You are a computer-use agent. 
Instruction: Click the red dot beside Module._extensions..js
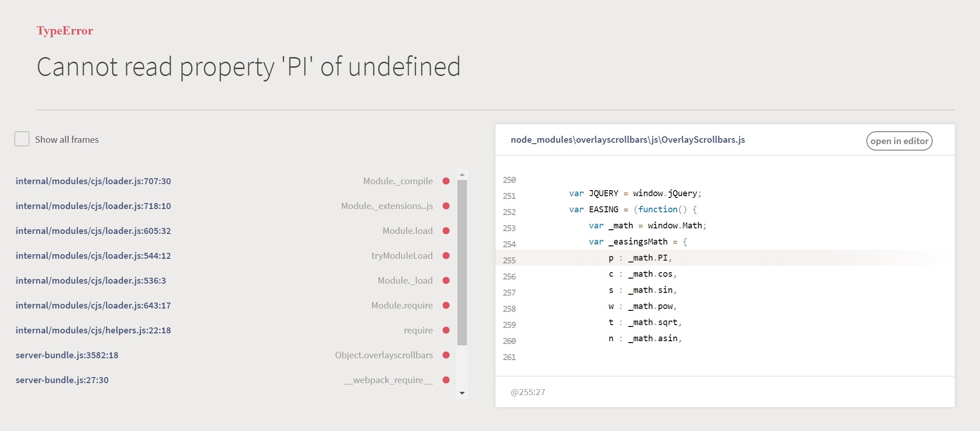[446, 206]
